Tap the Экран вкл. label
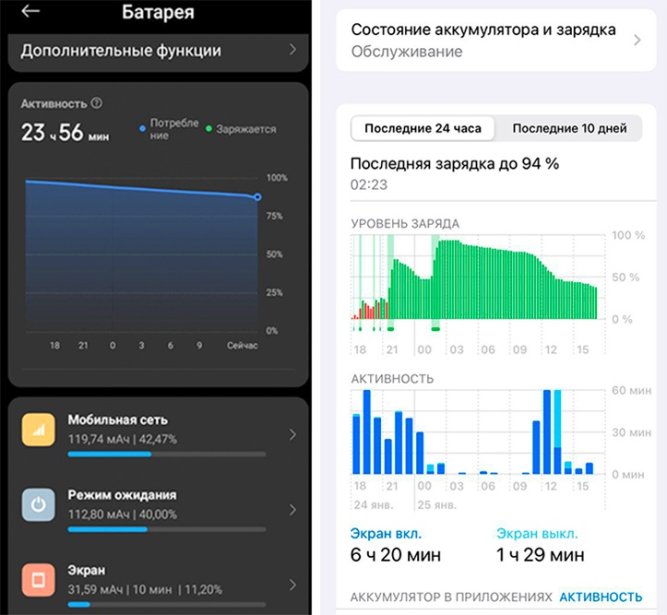Image resolution: width=667 pixels, height=615 pixels. pos(386,534)
